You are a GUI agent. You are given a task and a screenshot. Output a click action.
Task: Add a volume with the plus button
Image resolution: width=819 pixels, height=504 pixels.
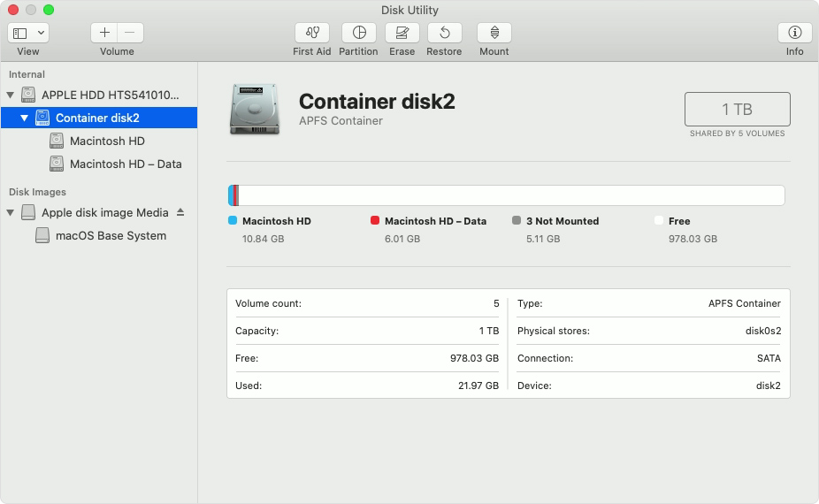104,33
